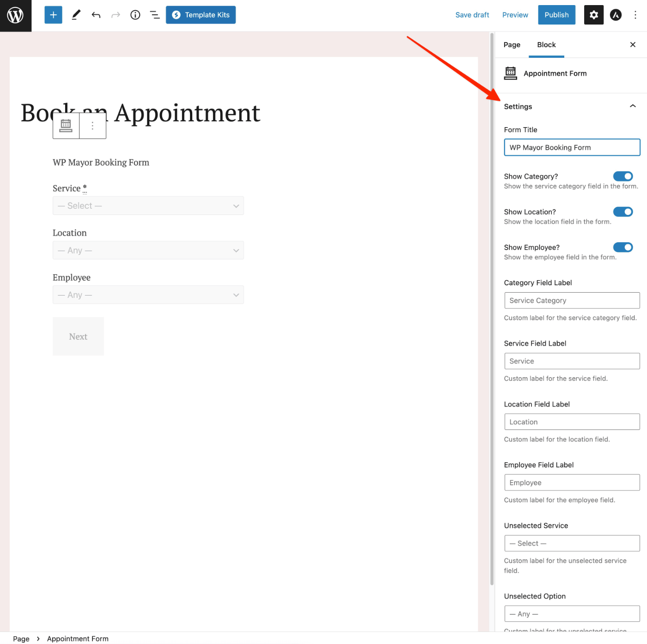This screenshot has width=647, height=644.
Task: Click the Location label in form
Action: [69, 233]
